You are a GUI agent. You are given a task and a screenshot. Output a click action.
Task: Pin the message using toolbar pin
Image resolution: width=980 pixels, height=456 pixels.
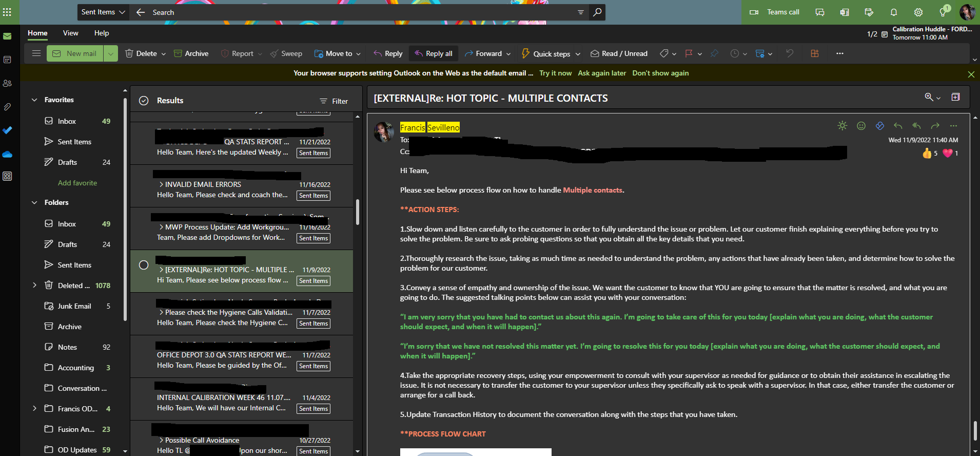pyautogui.click(x=714, y=53)
